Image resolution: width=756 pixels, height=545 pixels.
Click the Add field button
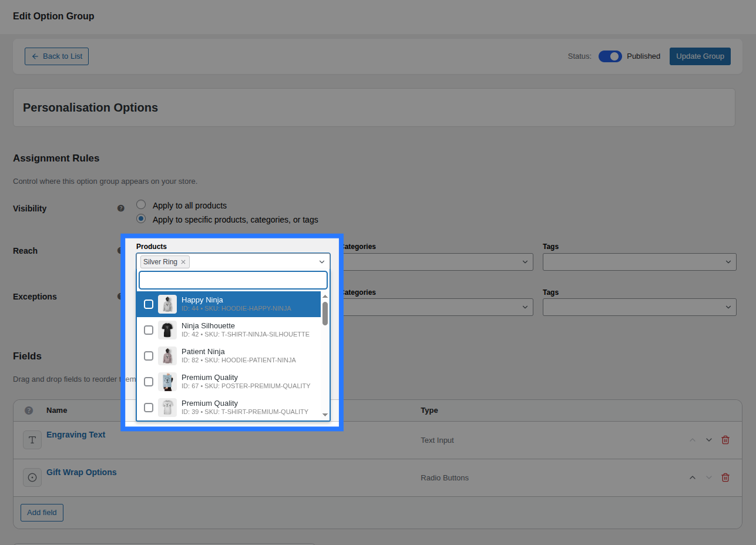coord(42,512)
